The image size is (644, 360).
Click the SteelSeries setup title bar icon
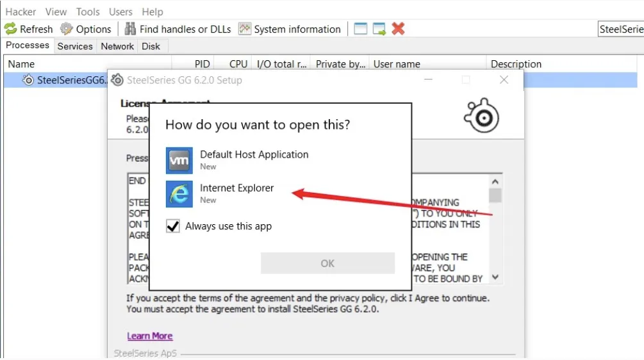tap(117, 79)
